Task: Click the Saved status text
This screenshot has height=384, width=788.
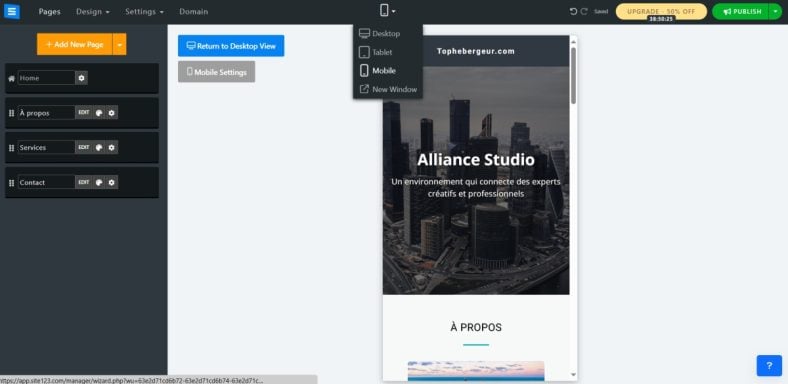Action: (x=601, y=12)
